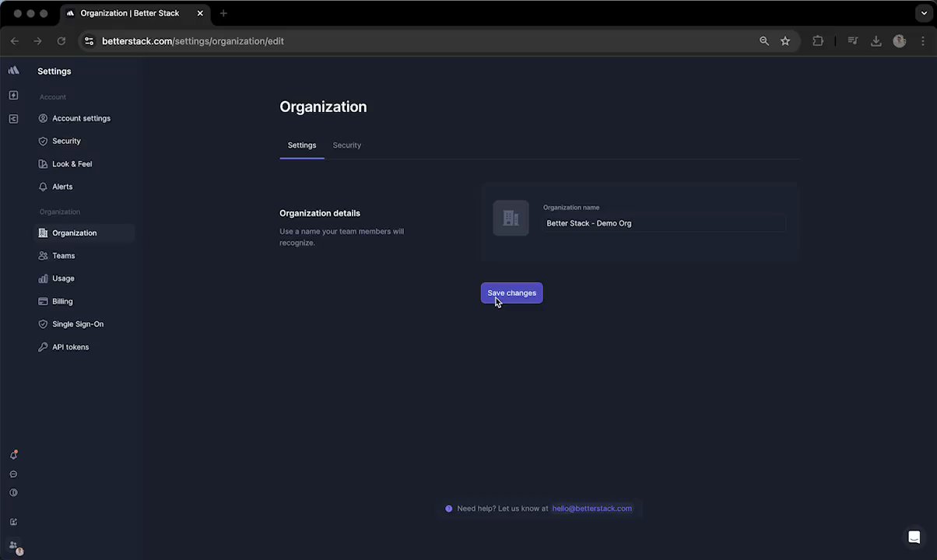Open a new browser tab
This screenshot has height=560, width=937.
tap(223, 13)
